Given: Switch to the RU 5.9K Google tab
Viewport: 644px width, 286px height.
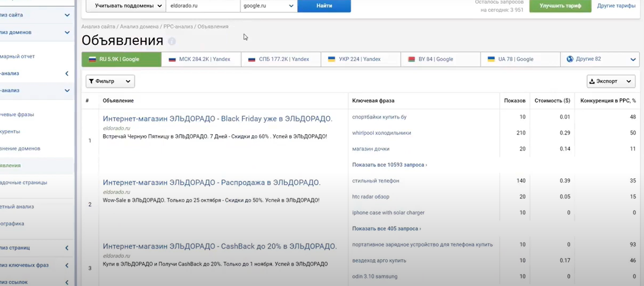Looking at the screenshot, I should [x=122, y=59].
